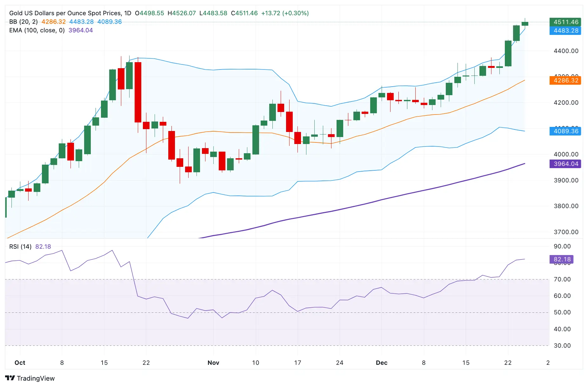Click the orange 4286.32 BB basis tag

click(x=565, y=80)
